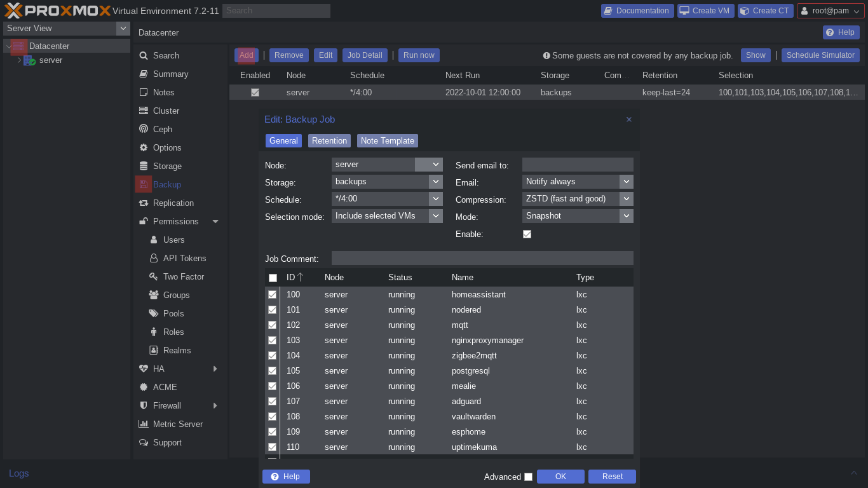
Task: Click the Users person icon
Action: click(x=154, y=240)
